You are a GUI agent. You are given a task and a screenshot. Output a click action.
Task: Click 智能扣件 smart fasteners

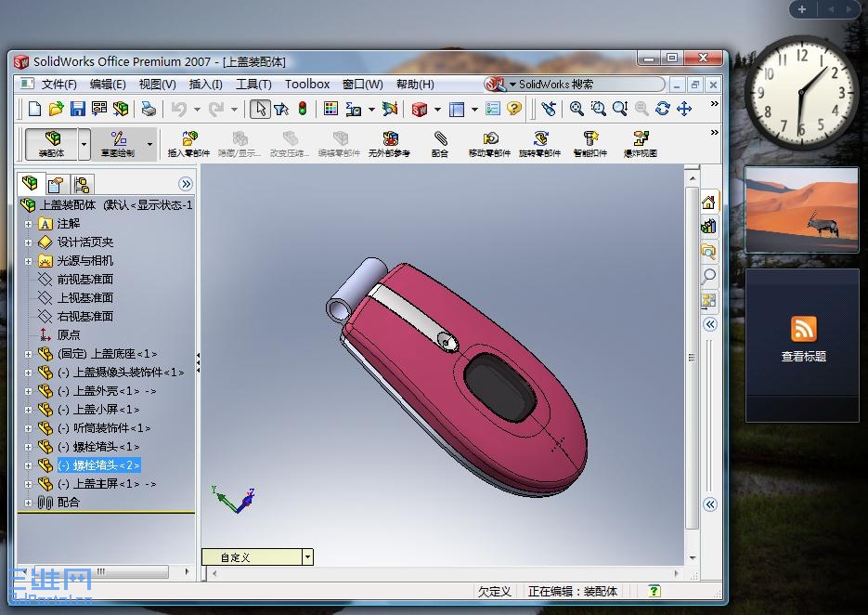pyautogui.click(x=590, y=144)
